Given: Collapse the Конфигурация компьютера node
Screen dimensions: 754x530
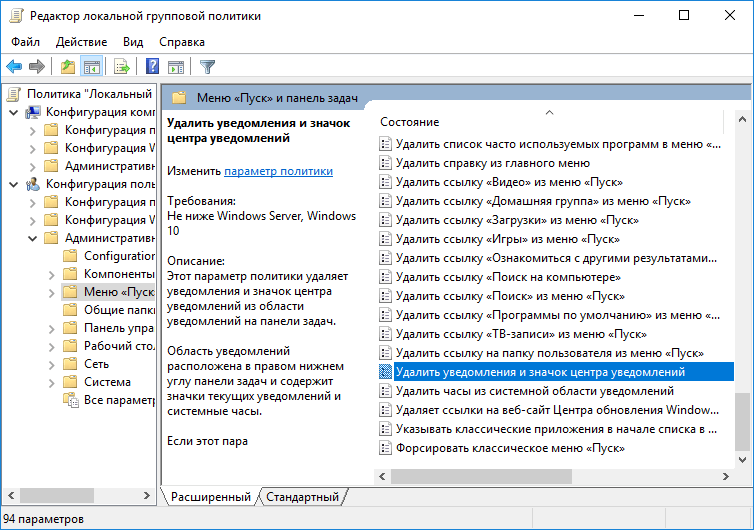Looking at the screenshot, I should pyautogui.click(x=14, y=113).
